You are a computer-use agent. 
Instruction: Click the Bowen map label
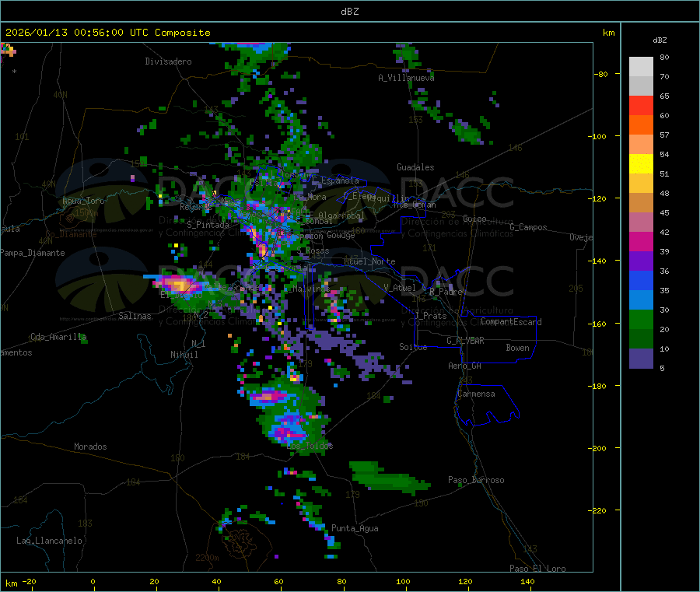pos(517,348)
